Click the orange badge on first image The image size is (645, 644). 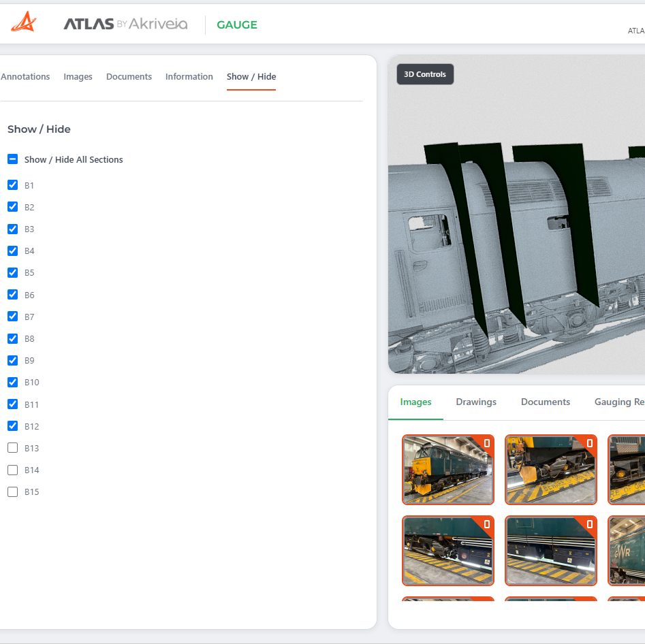point(486,443)
